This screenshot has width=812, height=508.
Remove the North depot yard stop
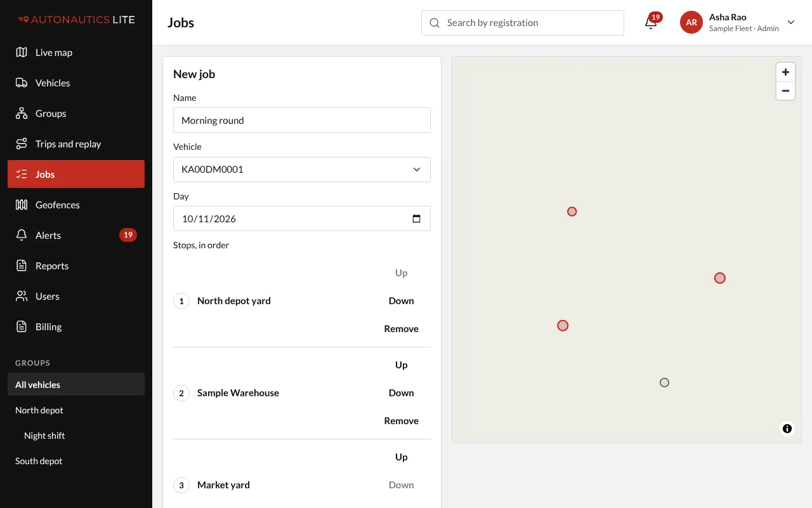[x=402, y=329]
